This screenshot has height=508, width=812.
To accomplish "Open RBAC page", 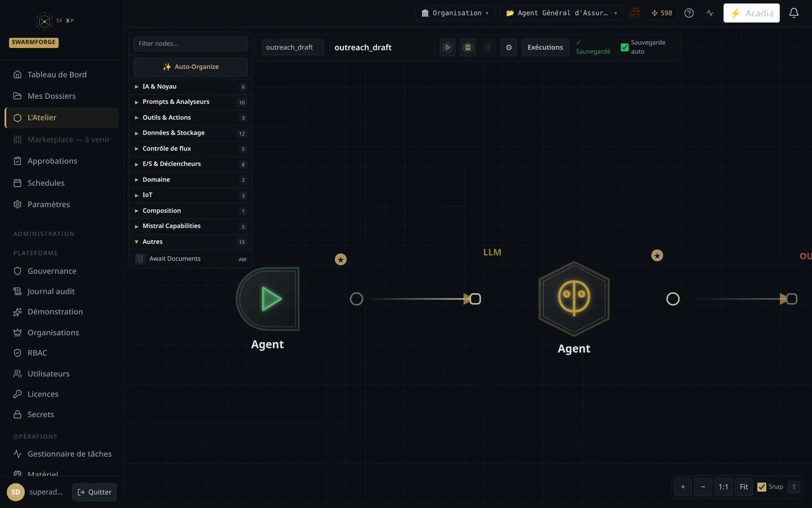I will pyautogui.click(x=62, y=353).
